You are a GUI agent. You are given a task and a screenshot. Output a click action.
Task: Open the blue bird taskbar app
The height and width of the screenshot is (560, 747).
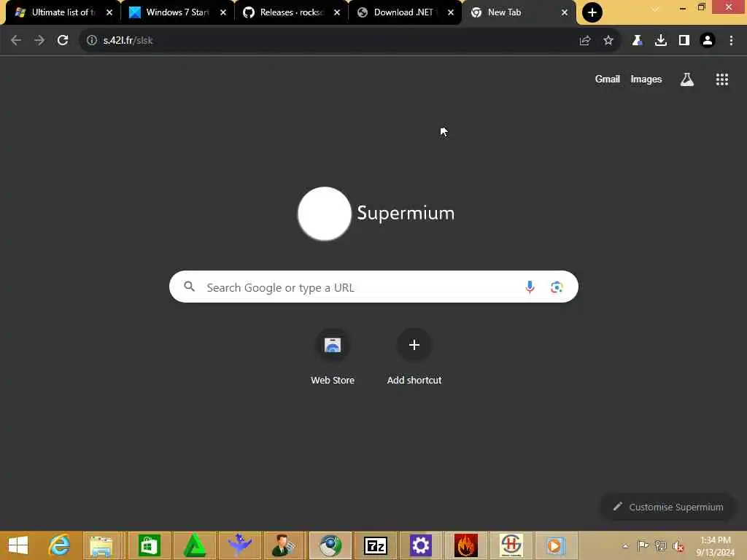pyautogui.click(x=239, y=545)
